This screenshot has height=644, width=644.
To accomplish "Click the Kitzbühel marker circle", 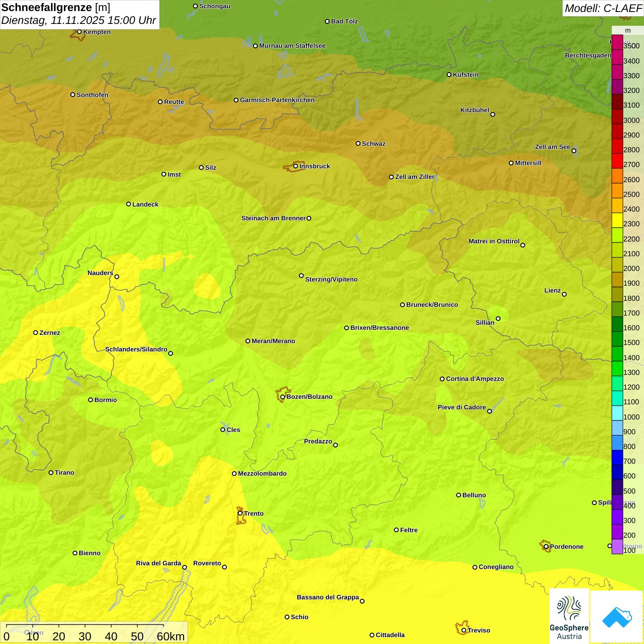I will pyautogui.click(x=493, y=114).
